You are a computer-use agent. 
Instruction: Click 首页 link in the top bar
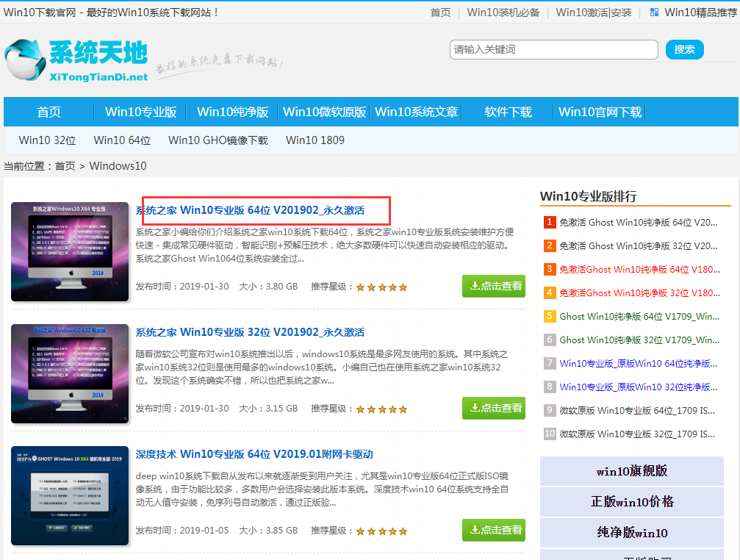[440, 12]
